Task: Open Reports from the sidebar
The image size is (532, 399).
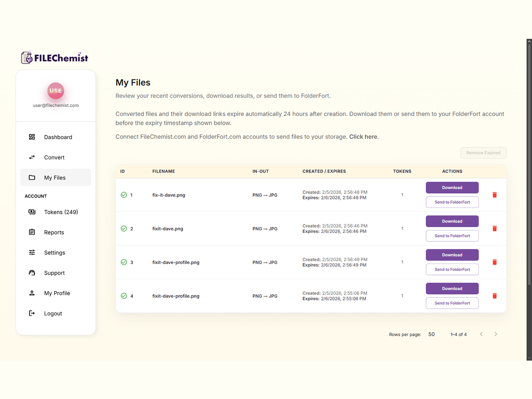Action: [54, 232]
